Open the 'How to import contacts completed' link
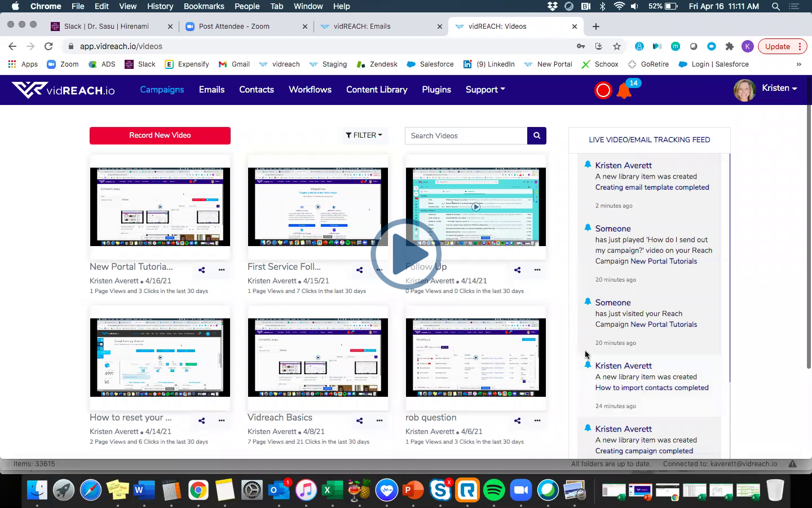 pyautogui.click(x=651, y=388)
